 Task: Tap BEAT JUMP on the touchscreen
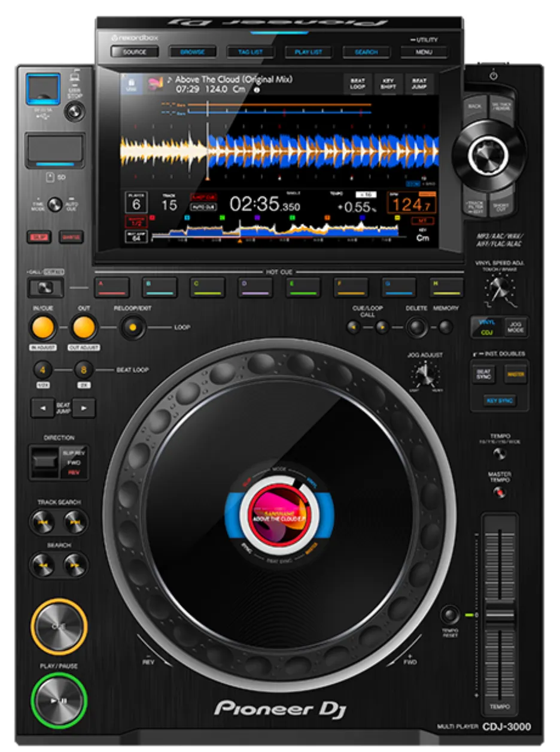point(420,84)
